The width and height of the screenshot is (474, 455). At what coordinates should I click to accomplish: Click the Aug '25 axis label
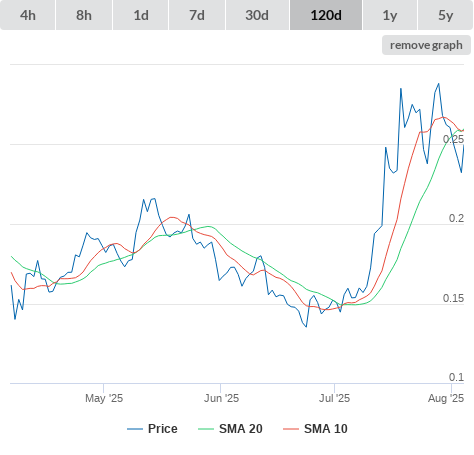pyautogui.click(x=446, y=398)
